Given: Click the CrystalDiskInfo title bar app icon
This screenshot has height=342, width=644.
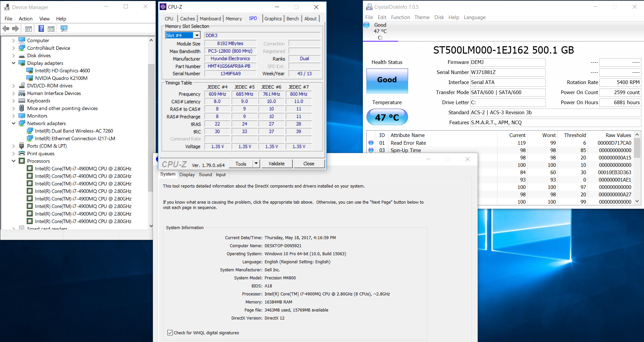Looking at the screenshot, I should pos(369,7).
